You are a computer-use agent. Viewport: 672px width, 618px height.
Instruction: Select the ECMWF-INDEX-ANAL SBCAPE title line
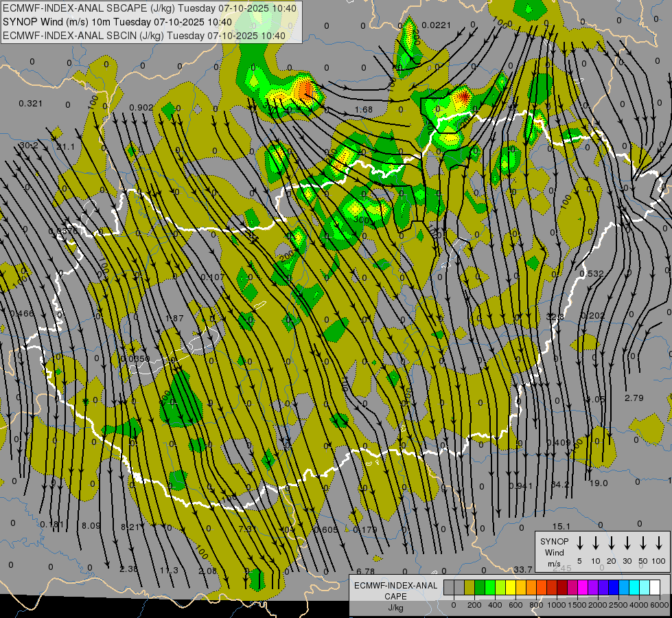(150, 8)
